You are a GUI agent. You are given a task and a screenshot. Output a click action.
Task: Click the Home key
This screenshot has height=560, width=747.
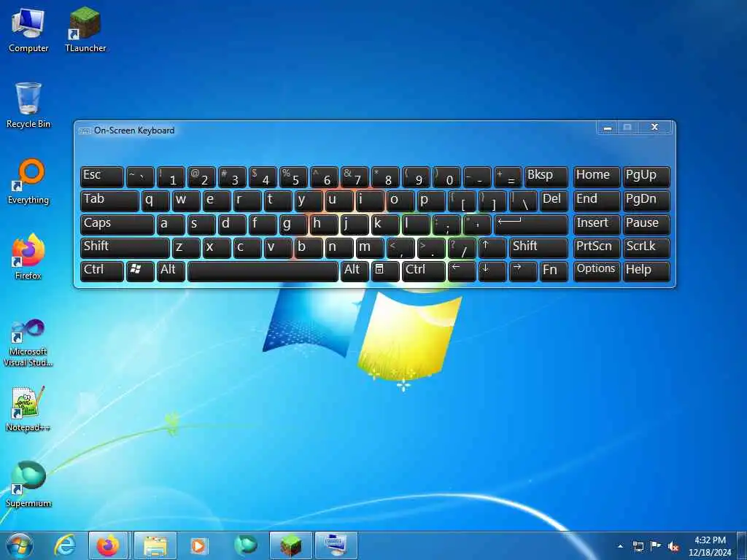tap(597, 176)
